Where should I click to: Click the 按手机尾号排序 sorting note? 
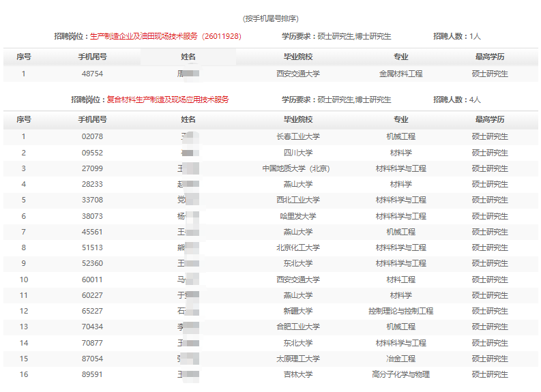(270, 18)
